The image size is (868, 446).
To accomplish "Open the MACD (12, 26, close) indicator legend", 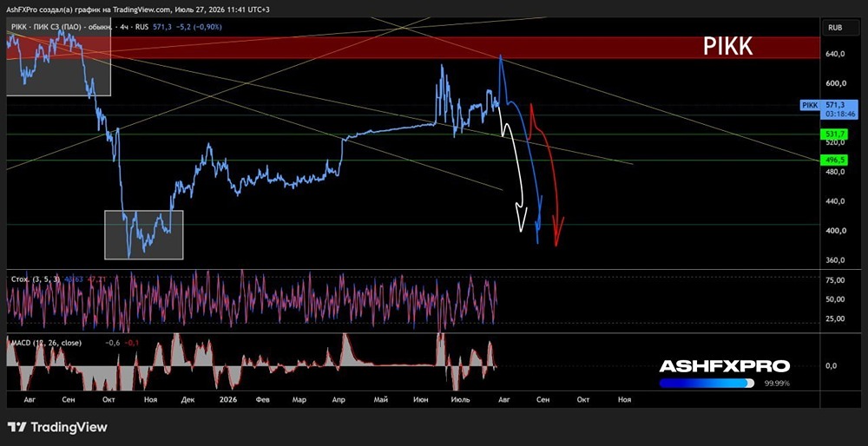I will (x=47, y=343).
